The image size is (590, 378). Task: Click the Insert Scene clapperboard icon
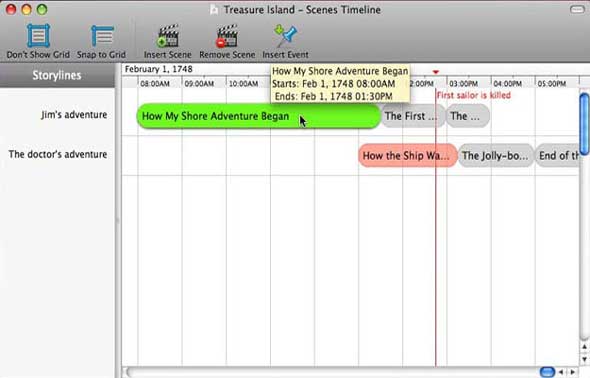(x=168, y=36)
